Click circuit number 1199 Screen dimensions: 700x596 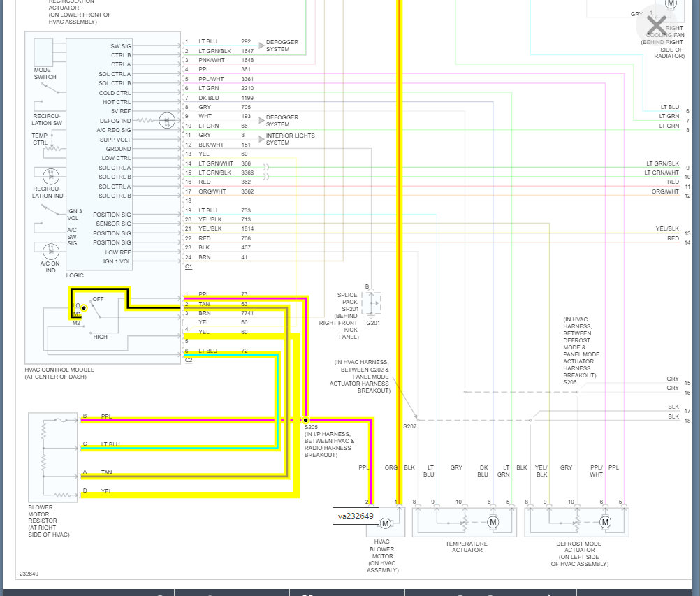248,98
